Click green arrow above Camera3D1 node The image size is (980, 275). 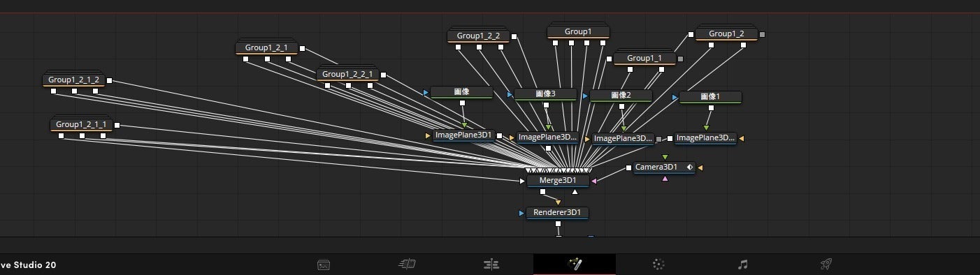pos(665,157)
